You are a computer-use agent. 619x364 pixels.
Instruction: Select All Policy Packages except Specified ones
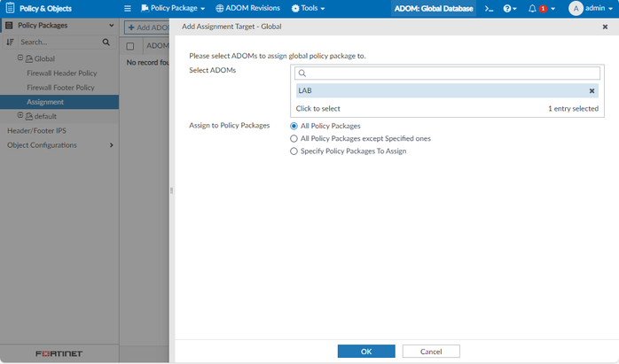point(294,139)
